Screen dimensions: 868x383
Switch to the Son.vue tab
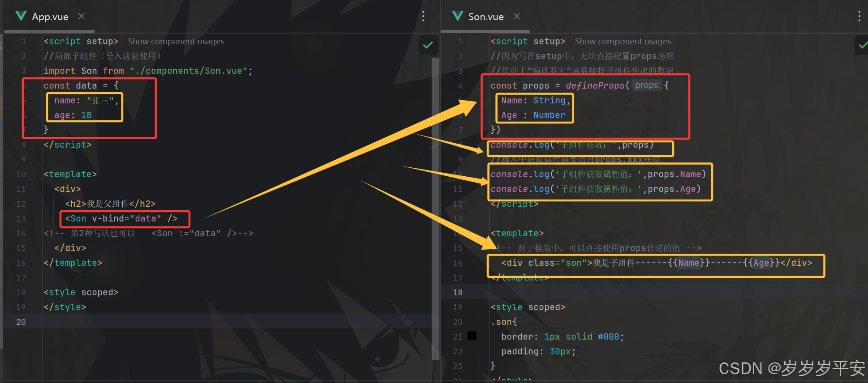coord(486,17)
